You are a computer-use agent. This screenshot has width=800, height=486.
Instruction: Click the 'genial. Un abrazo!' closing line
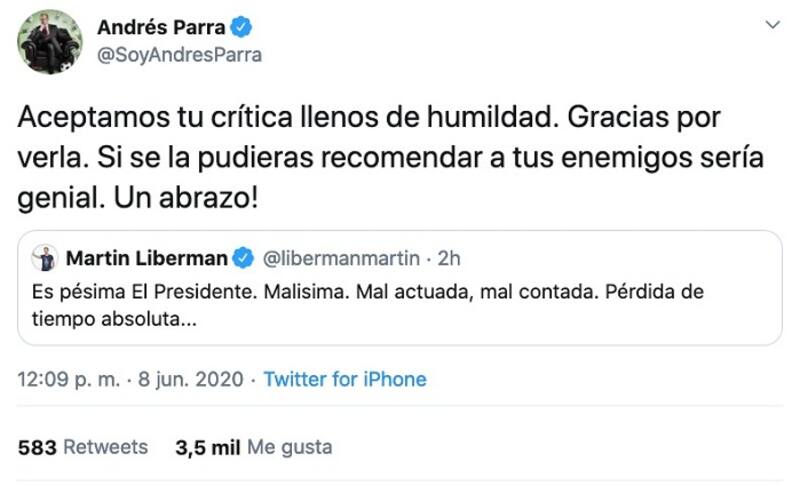click(138, 199)
